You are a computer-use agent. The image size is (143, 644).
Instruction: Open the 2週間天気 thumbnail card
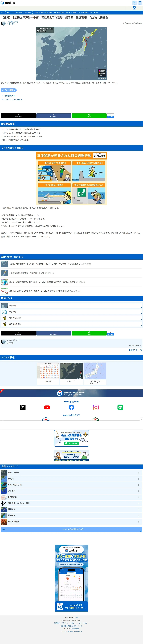[x=48, y=374]
